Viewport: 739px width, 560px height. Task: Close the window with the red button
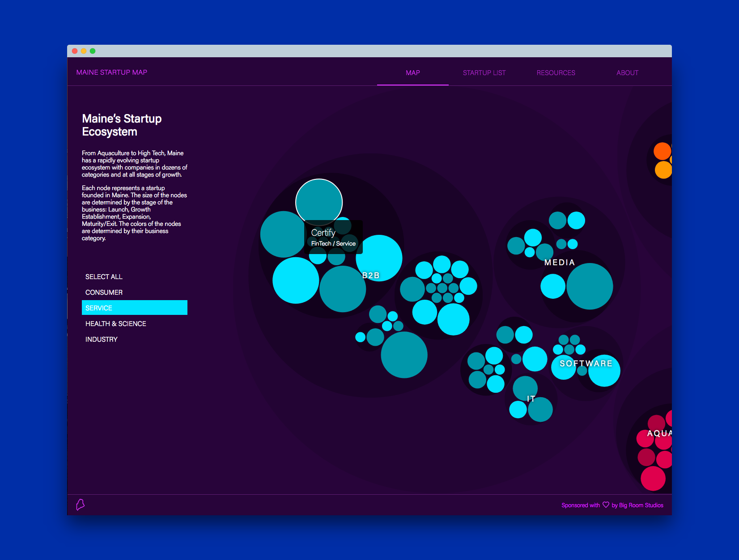point(75,51)
